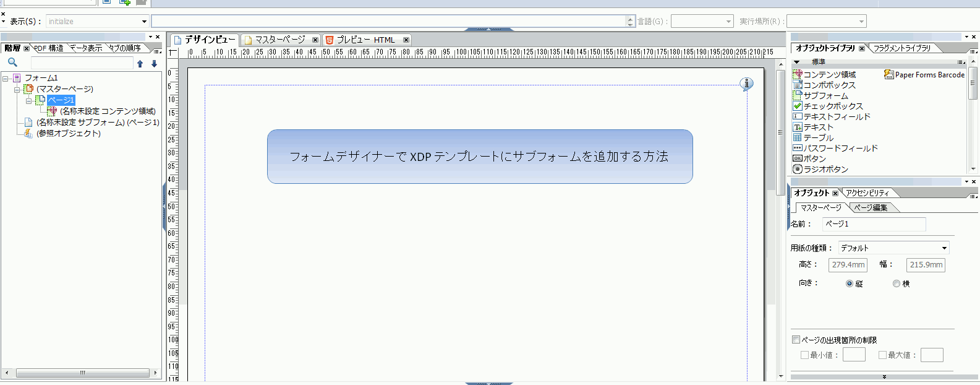Viewport: 980px width, 385px height.
Task: Toggle the 最大値 checkbox
Action: tap(882, 355)
